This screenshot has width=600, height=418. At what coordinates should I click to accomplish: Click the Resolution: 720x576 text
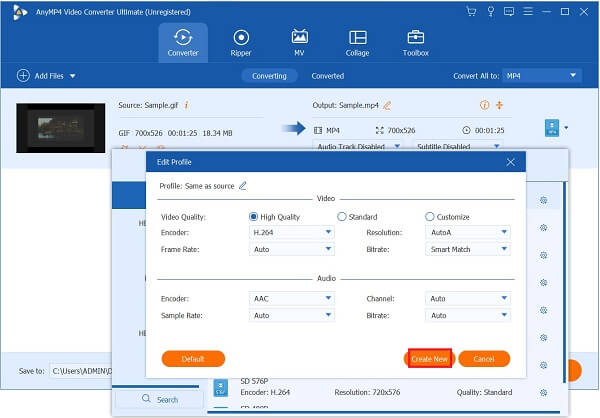pos(367,392)
